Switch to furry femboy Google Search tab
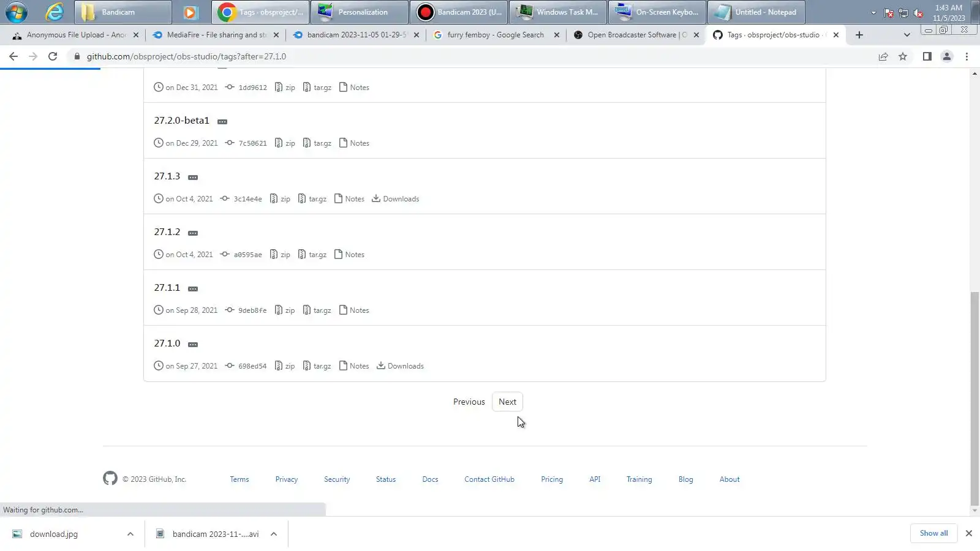This screenshot has height=551, width=980. pyautogui.click(x=496, y=35)
